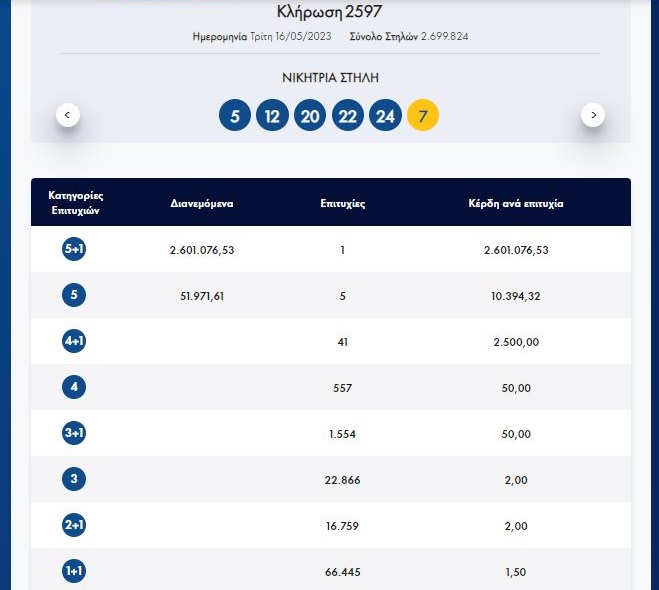Viewport: 659px width, 590px height.
Task: Click the 3+1 category badge
Action: (x=74, y=434)
